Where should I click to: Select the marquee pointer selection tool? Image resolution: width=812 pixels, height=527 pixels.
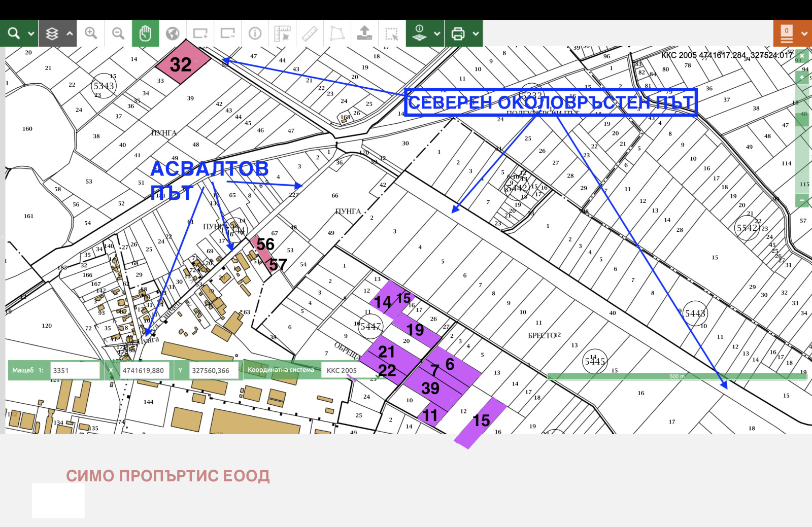pos(392,33)
